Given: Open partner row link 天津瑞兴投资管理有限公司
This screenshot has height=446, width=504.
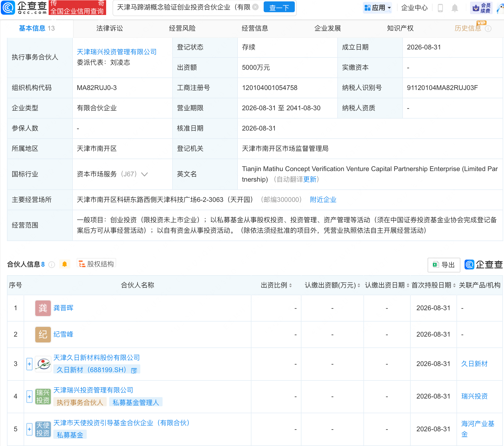Looking at the screenshot, I should coord(93,390).
